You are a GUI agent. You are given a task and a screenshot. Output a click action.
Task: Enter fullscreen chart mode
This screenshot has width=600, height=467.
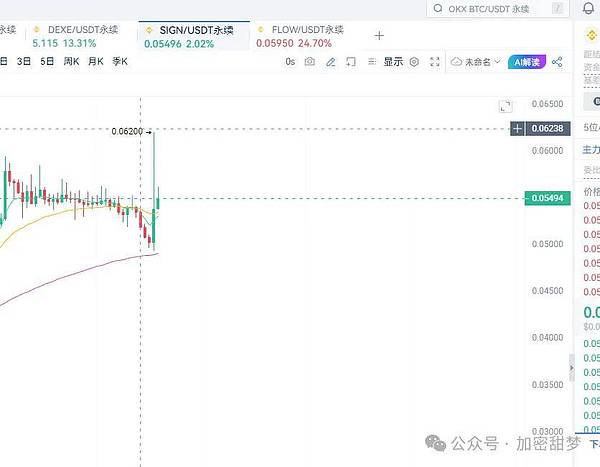[x=435, y=62]
